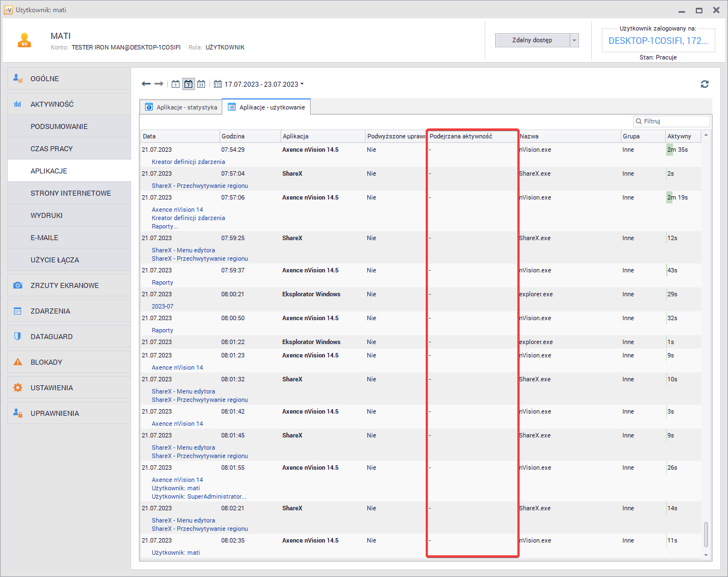Select the Aplikacje - użytkowanie tab
Viewport: 728px width, 577px height.
pos(266,107)
